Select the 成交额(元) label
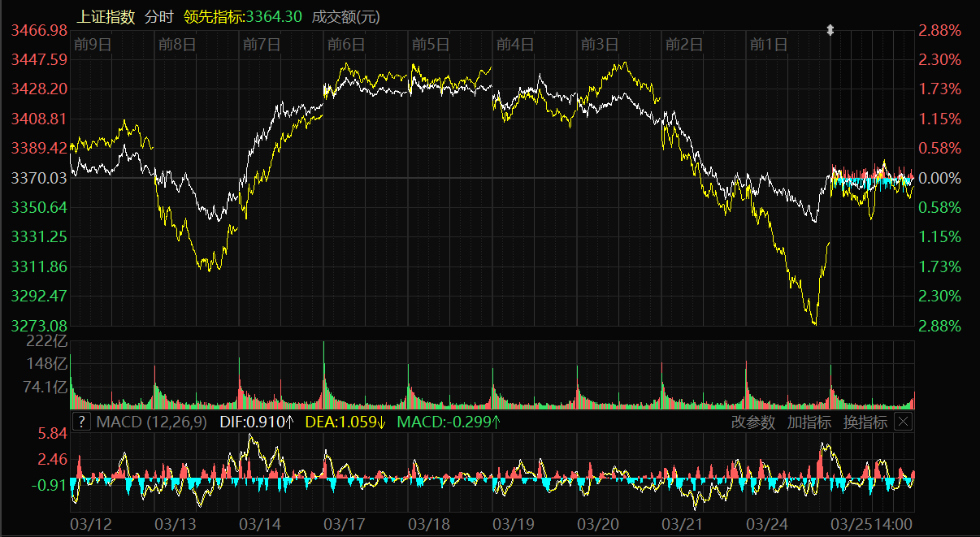The height and width of the screenshot is (537, 980). [x=345, y=16]
